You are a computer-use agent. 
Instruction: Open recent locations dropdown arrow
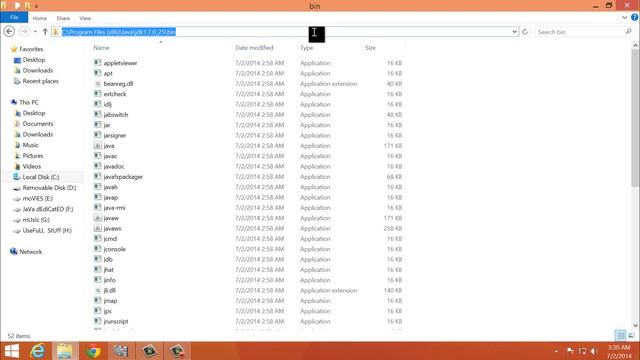tap(35, 31)
